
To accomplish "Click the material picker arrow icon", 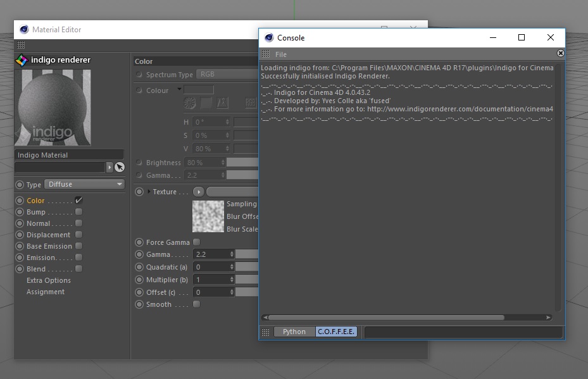I will 120,167.
